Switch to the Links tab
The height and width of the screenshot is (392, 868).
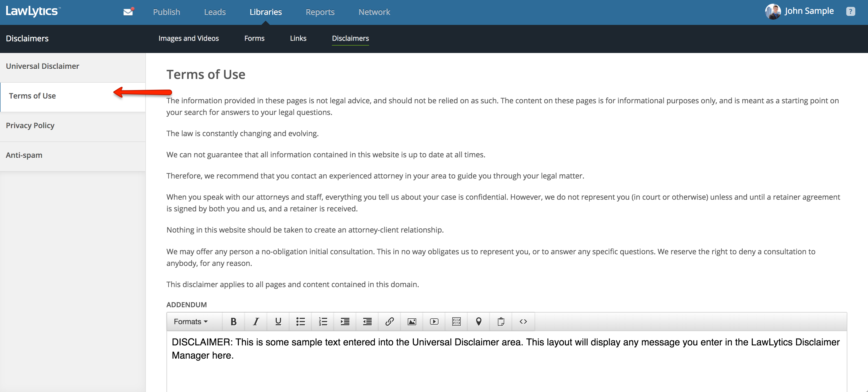pyautogui.click(x=298, y=38)
